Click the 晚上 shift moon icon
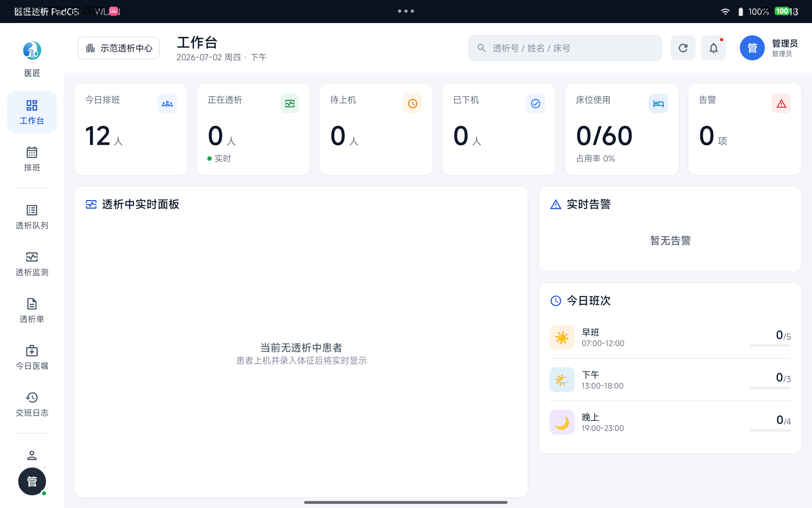The height and width of the screenshot is (508, 812). click(562, 422)
